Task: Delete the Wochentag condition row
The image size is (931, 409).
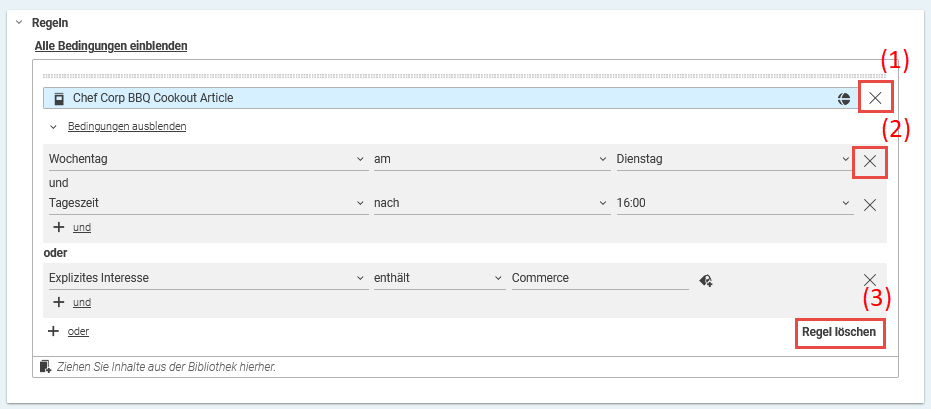Action: tap(869, 160)
